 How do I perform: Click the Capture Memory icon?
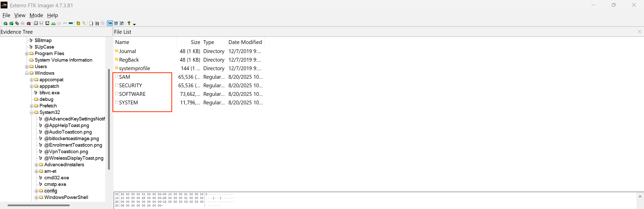click(x=71, y=23)
